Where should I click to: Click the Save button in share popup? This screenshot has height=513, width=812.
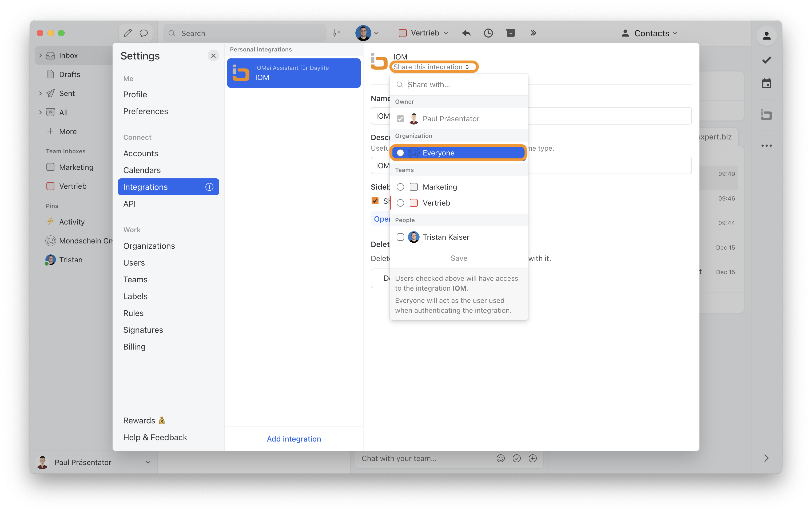[459, 259]
